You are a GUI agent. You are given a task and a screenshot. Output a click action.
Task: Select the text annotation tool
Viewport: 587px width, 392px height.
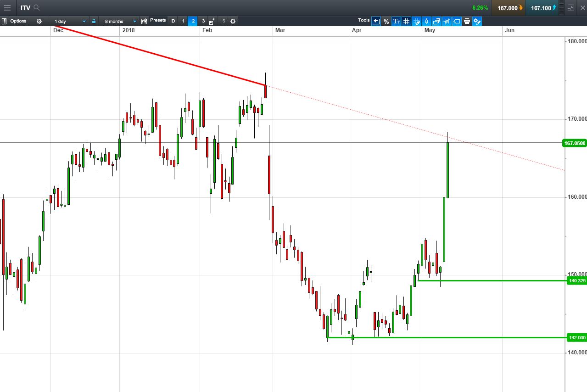pyautogui.click(x=396, y=21)
